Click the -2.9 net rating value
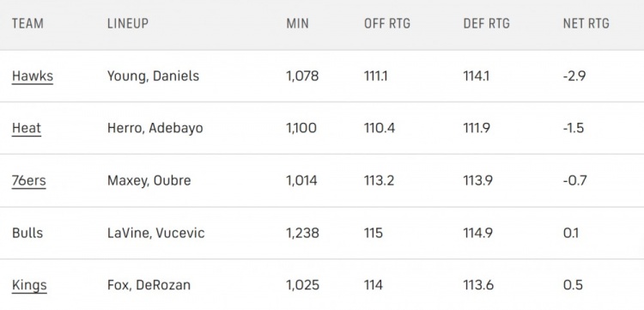This screenshot has height=310, width=644. coord(574,76)
